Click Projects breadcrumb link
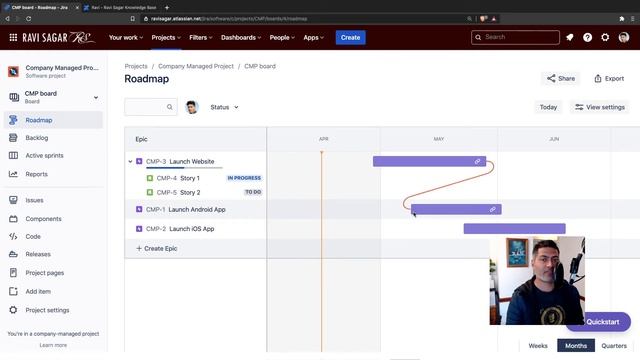Image resolution: width=640 pixels, height=360 pixels. click(x=136, y=66)
